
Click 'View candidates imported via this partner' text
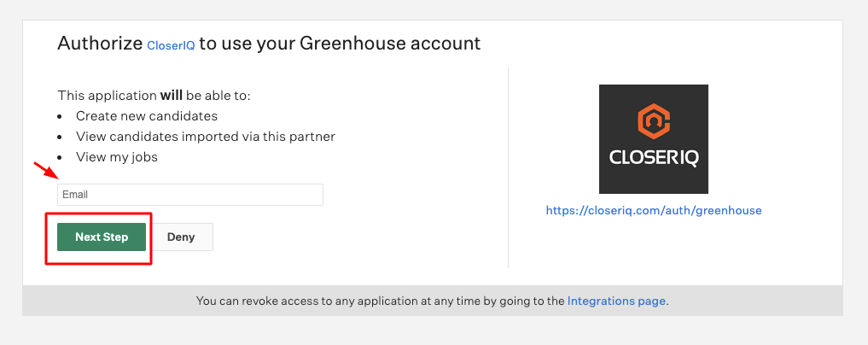tap(206, 137)
